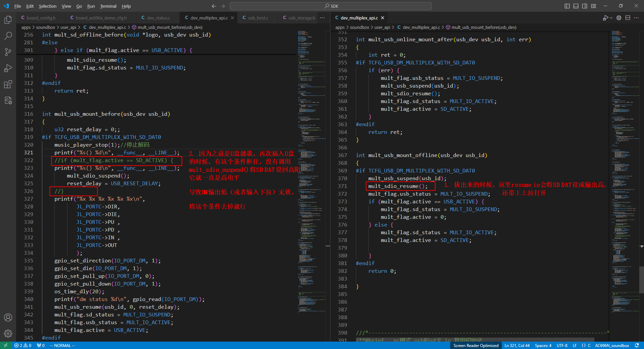Switch to the board_config.h tab
644x349 pixels.
pos(41,18)
